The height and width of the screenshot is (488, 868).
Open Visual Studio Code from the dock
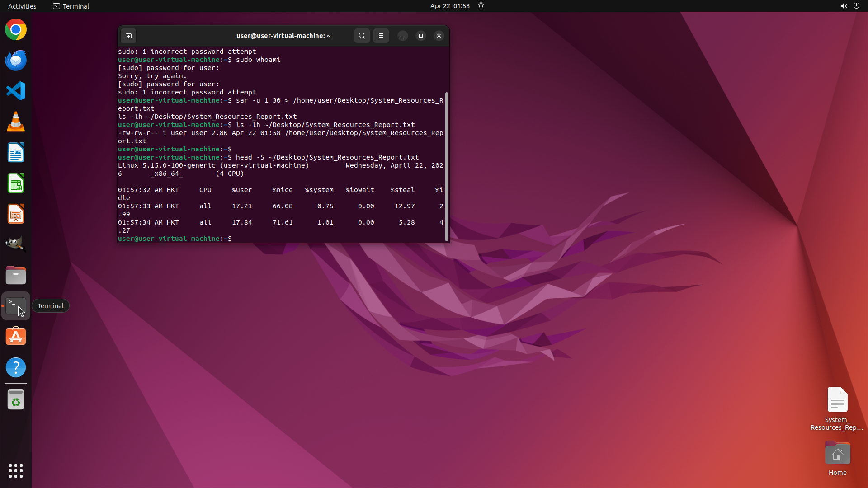[16, 91]
